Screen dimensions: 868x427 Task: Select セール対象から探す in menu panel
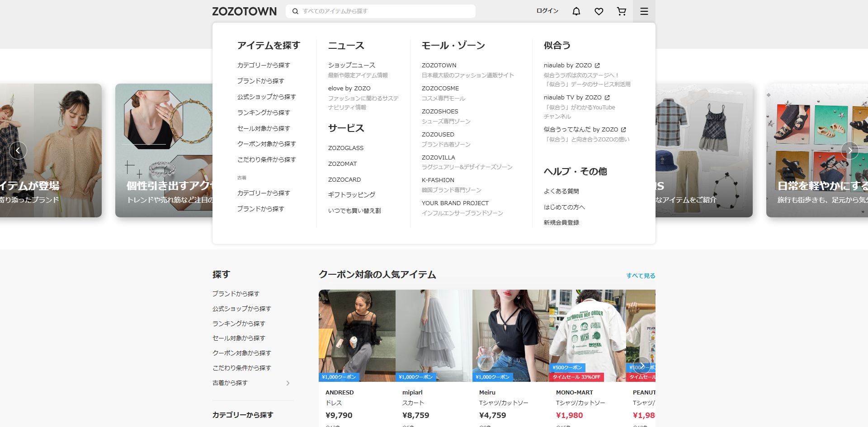tap(264, 128)
